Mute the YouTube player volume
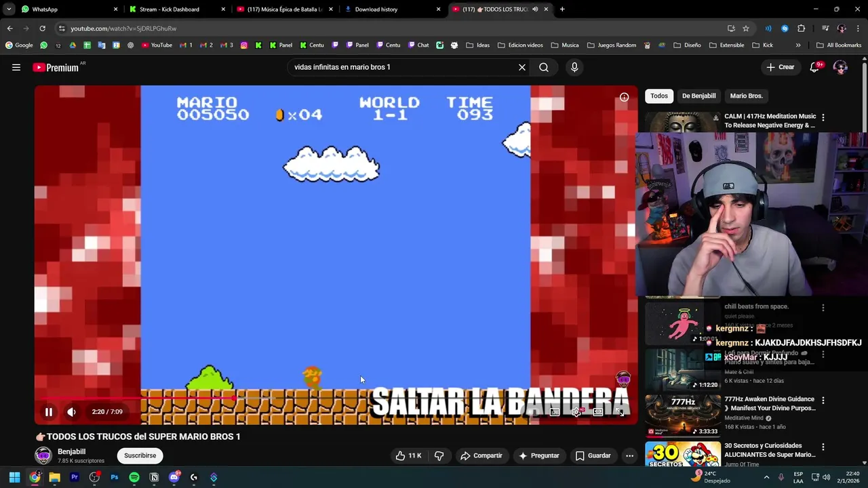This screenshot has height=488, width=868. click(x=71, y=411)
